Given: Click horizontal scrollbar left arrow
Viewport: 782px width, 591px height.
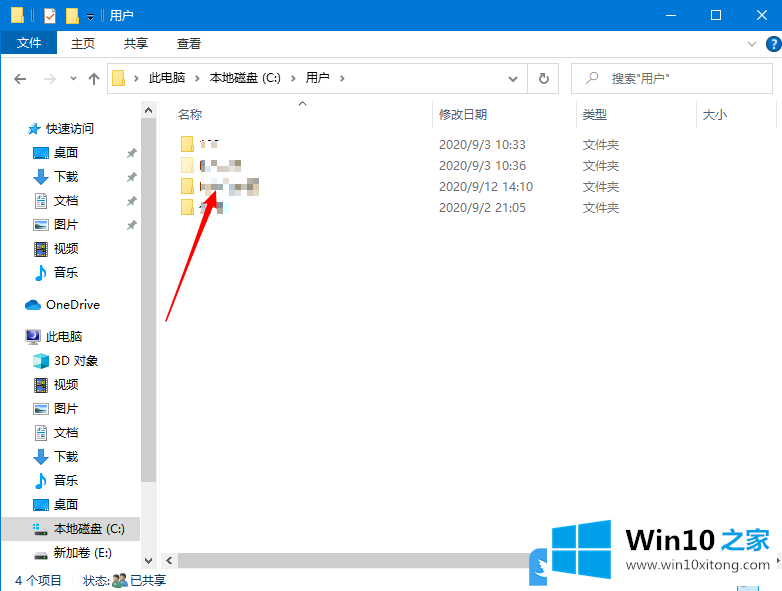Looking at the screenshot, I should (169, 561).
